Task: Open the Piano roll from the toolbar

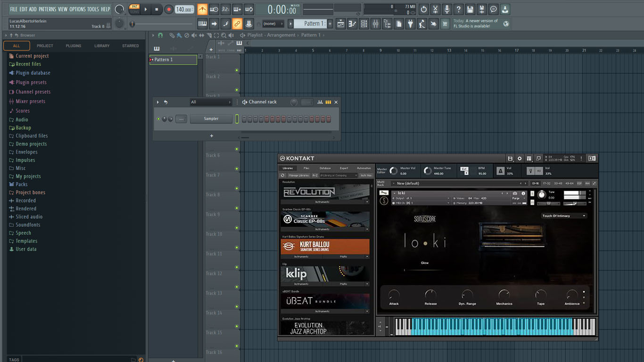Action: click(353, 24)
